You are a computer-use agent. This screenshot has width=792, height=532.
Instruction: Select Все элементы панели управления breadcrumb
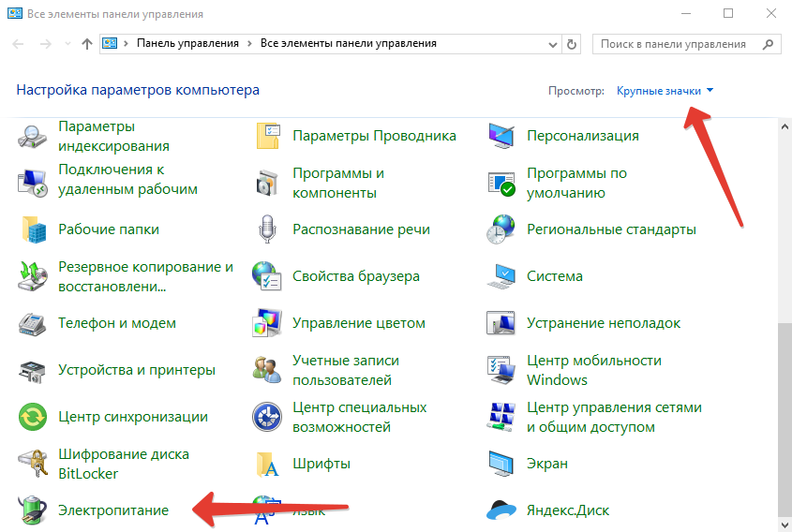point(349,43)
